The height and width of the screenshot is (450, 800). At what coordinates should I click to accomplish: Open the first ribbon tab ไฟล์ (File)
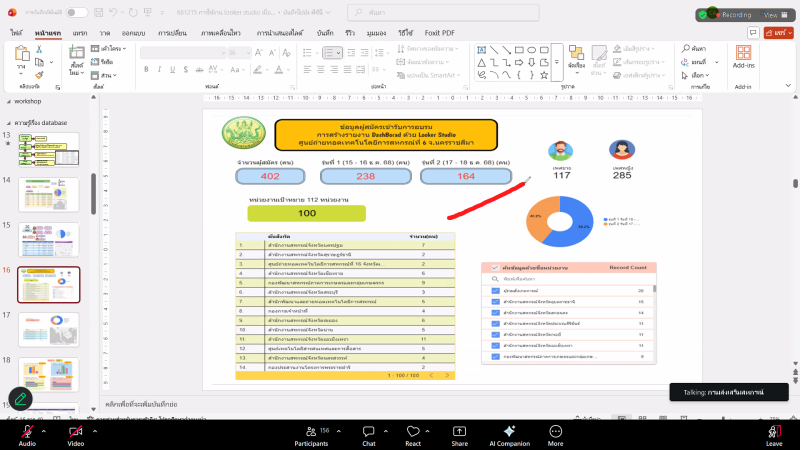17,32
